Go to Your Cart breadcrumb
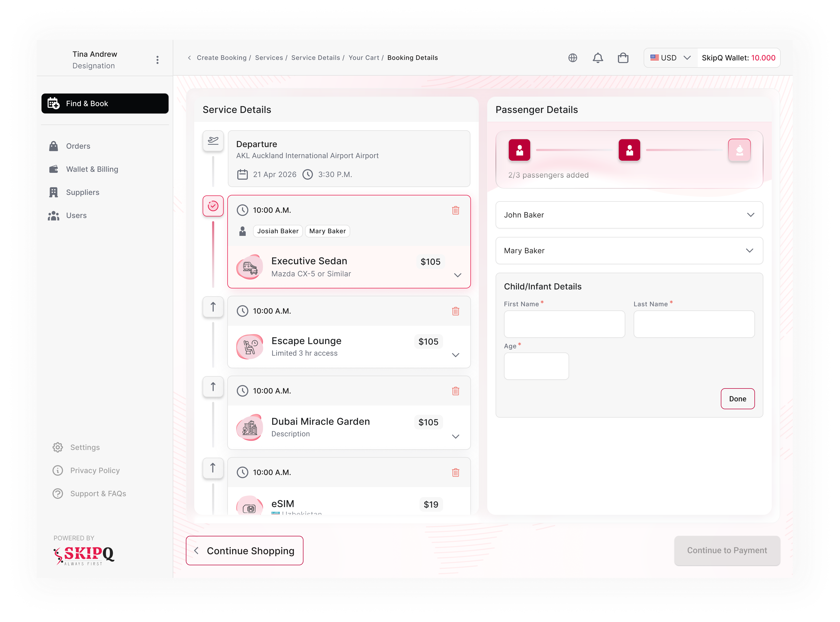The width and height of the screenshot is (840, 622). pyautogui.click(x=363, y=58)
